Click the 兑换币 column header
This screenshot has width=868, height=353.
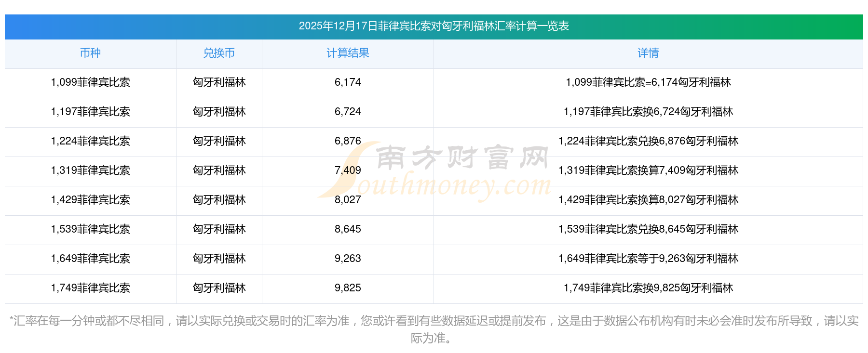pyautogui.click(x=219, y=53)
